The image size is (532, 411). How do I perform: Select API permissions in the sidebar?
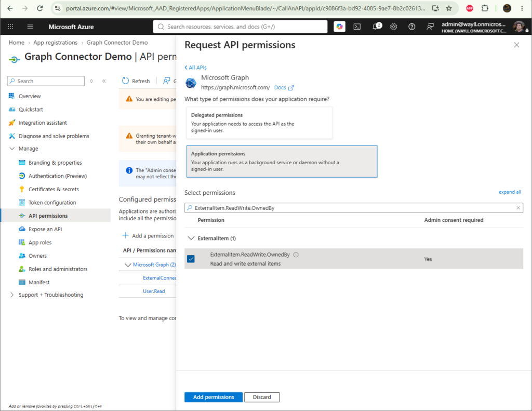(x=55, y=216)
